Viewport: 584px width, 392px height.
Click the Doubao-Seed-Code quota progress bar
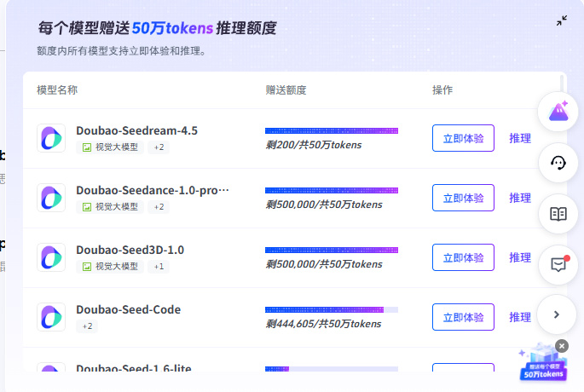331,309
